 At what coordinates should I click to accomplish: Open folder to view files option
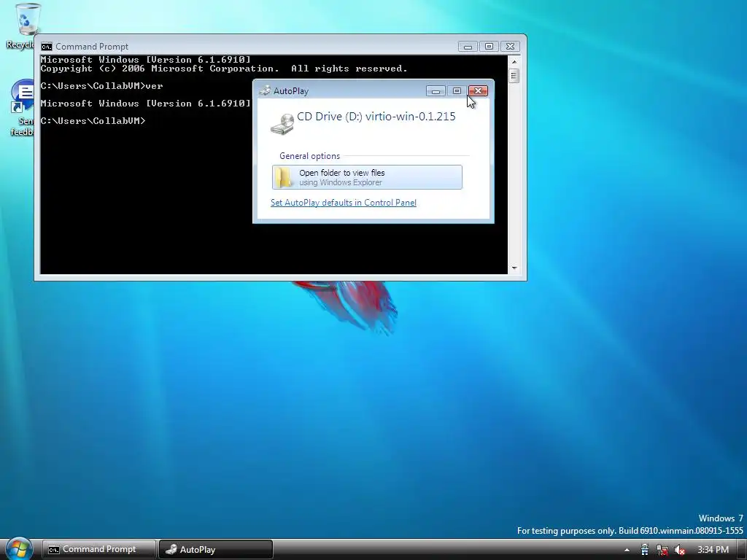[367, 177]
